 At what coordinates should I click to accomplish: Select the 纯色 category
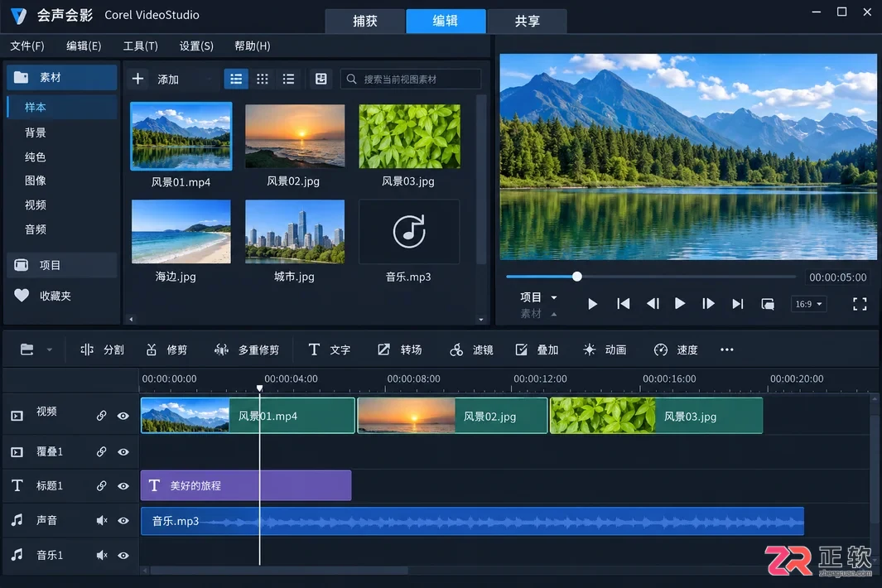[36, 157]
